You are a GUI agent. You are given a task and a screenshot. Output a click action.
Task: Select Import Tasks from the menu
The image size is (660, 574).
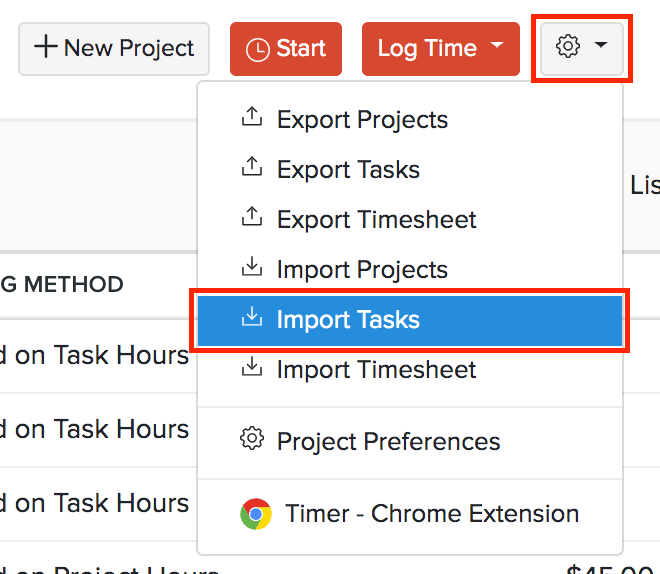(x=348, y=320)
